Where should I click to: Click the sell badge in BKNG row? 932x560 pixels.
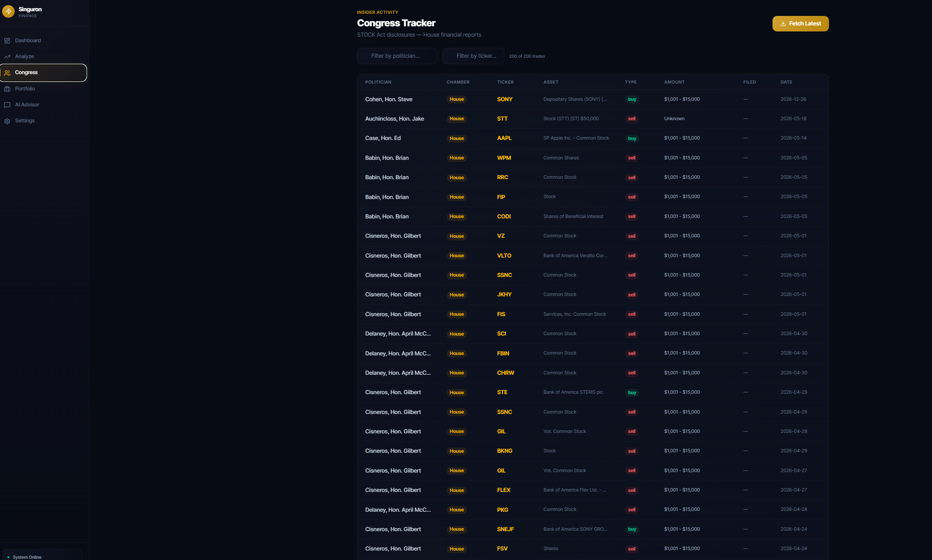[x=632, y=451]
